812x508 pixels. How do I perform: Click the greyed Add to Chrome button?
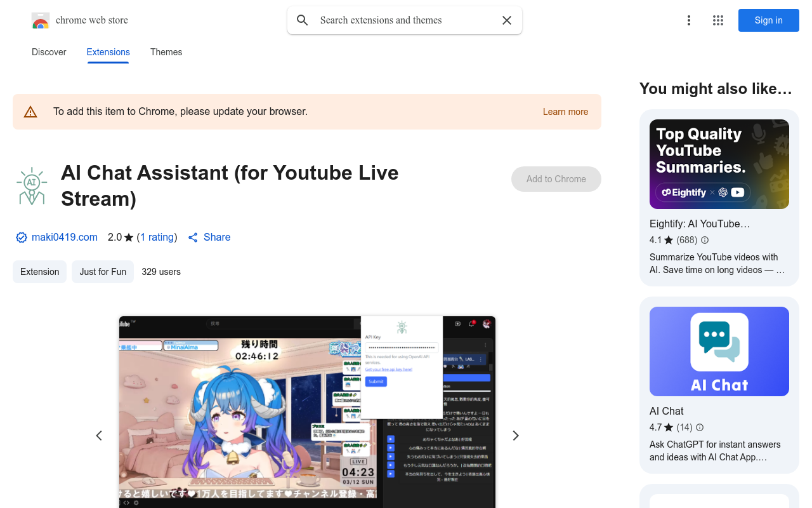(x=556, y=179)
